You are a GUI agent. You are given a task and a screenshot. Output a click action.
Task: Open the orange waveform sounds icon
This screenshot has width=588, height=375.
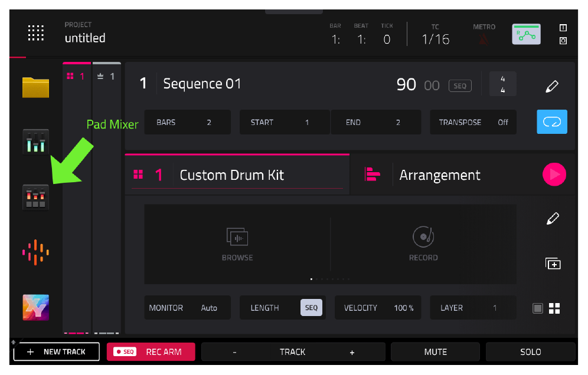point(35,252)
